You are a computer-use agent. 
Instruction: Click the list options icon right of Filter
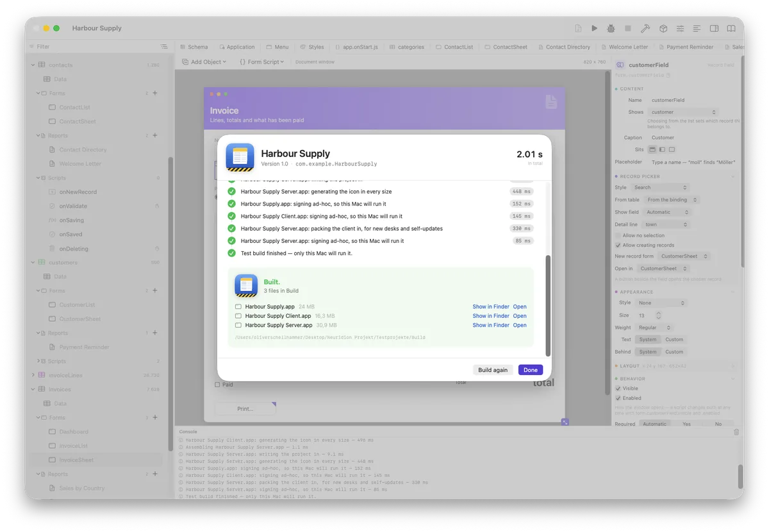(x=164, y=47)
